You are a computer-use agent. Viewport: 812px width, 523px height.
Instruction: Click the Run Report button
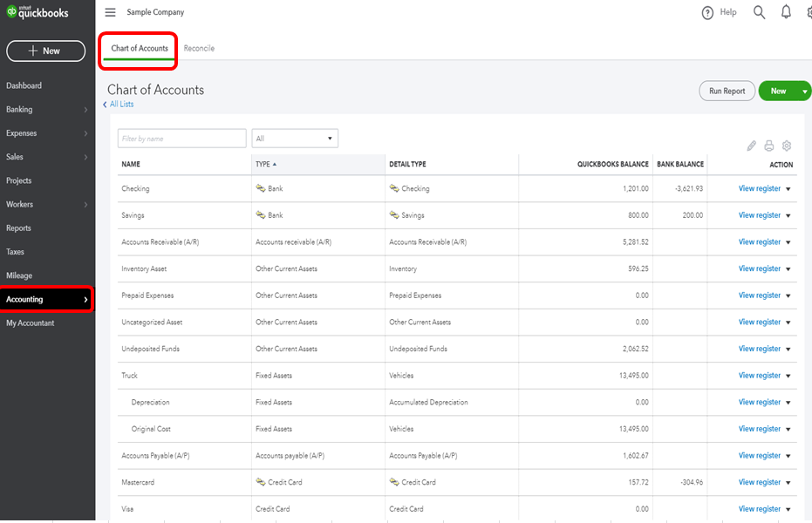coord(727,92)
